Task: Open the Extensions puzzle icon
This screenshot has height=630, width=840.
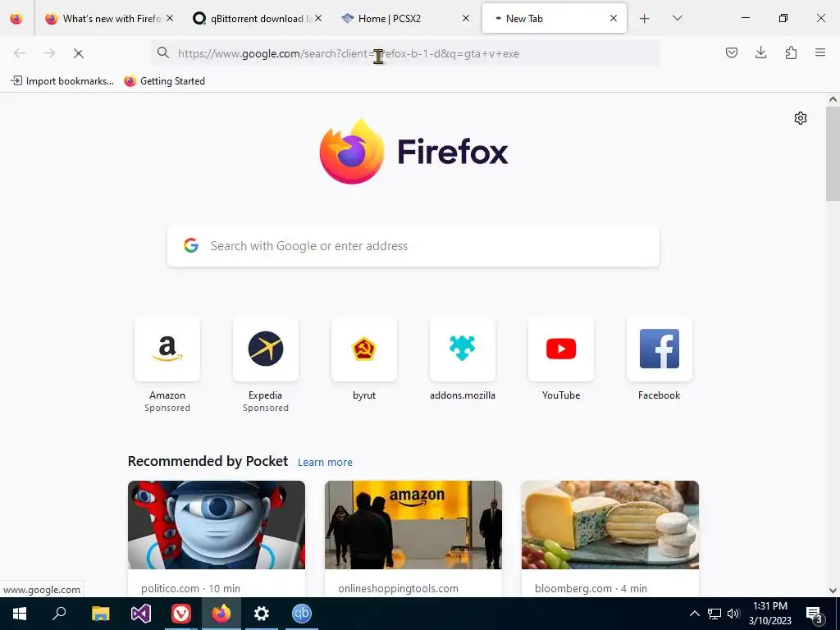Action: (791, 52)
